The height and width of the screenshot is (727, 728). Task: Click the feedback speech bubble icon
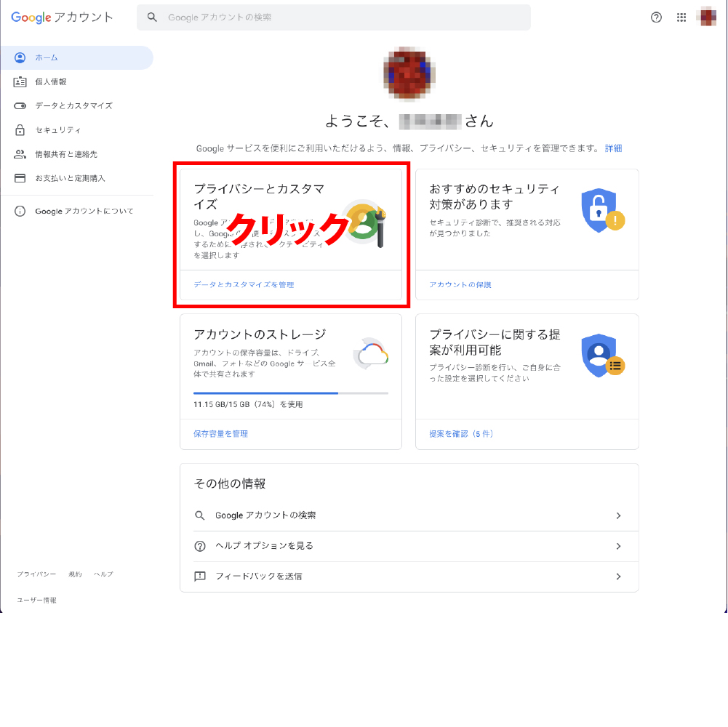[x=200, y=577]
